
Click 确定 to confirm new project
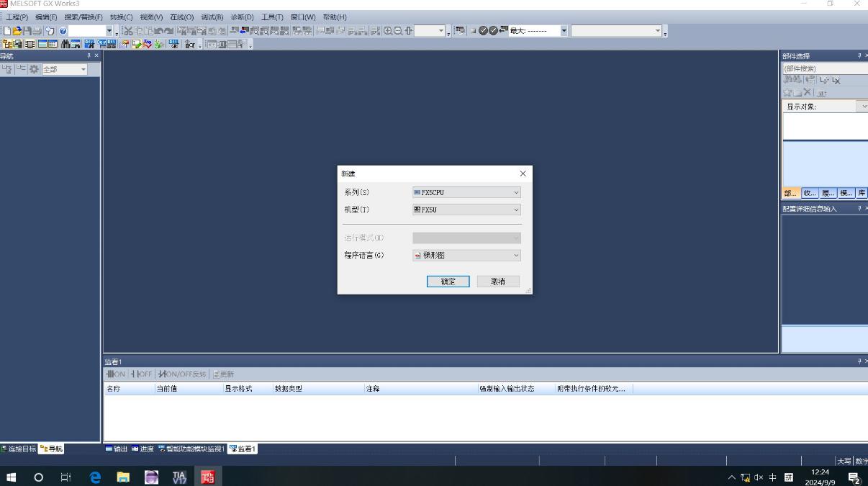[x=448, y=282]
